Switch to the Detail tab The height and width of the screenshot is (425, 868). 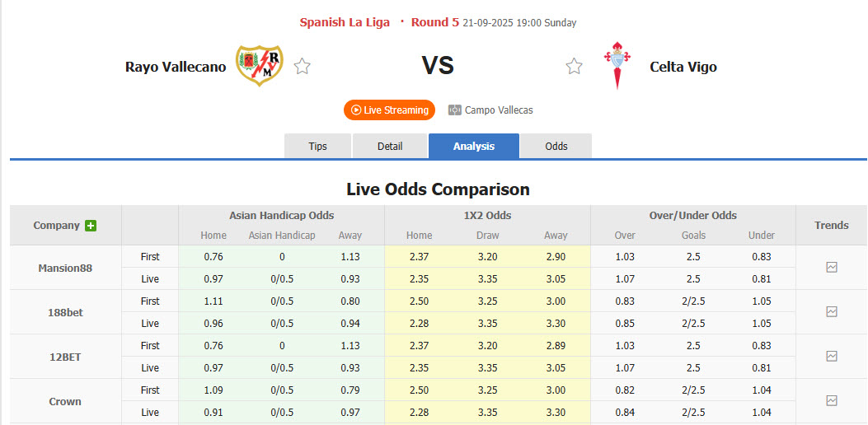point(390,147)
